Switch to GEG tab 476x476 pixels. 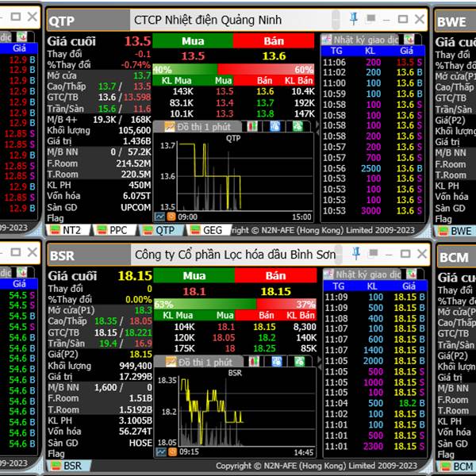208,230
